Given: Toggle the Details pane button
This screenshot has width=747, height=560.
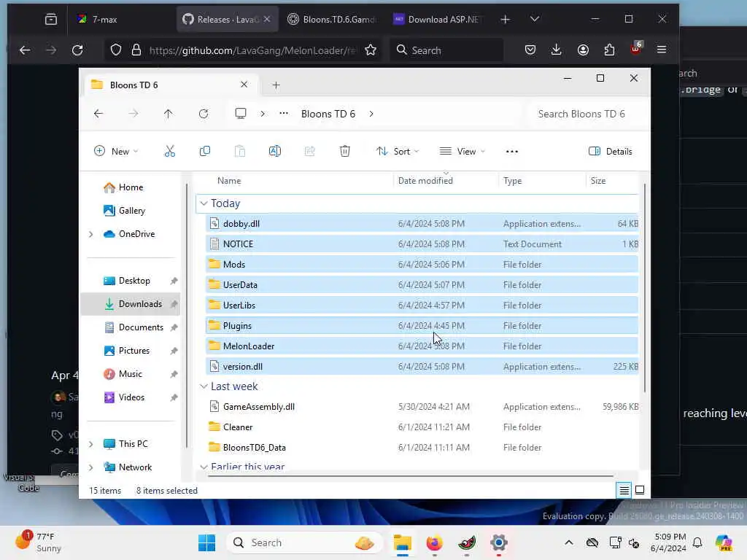Looking at the screenshot, I should 611,152.
